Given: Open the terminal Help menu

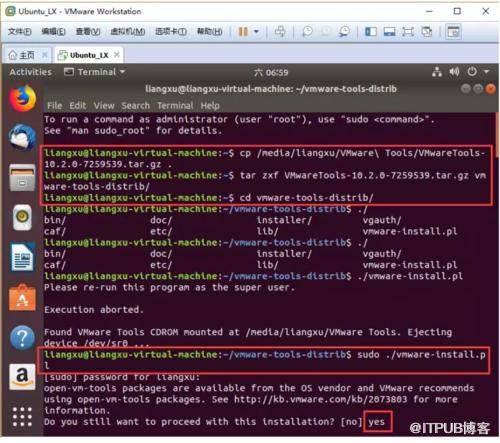Looking at the screenshot, I should tap(210, 106).
